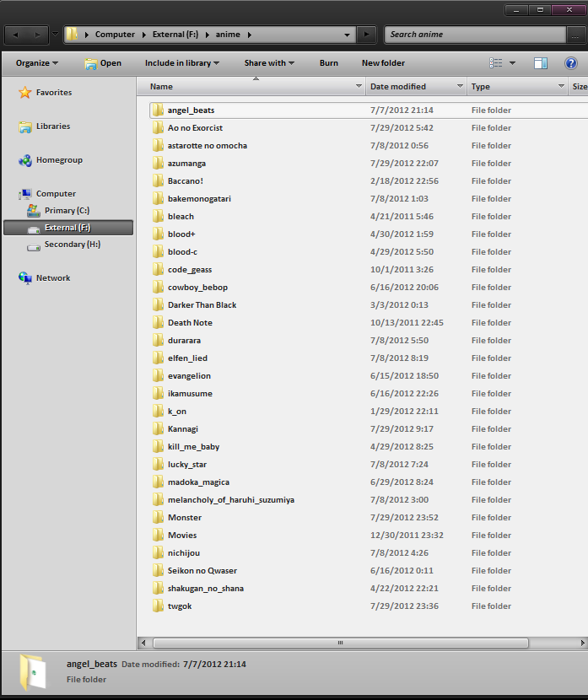
Task: Open the recent locations dropdown arrow
Action: pyautogui.click(x=56, y=34)
